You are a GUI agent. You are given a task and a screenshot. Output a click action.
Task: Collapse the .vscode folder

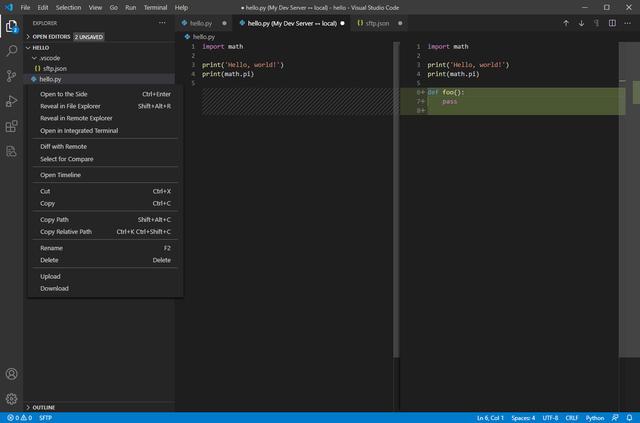coord(50,58)
